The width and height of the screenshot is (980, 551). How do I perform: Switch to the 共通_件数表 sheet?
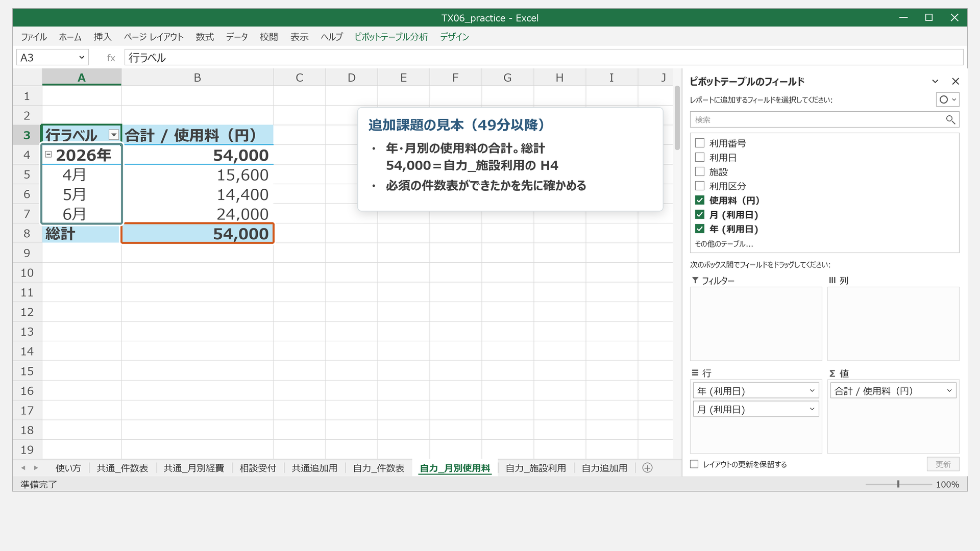click(122, 468)
